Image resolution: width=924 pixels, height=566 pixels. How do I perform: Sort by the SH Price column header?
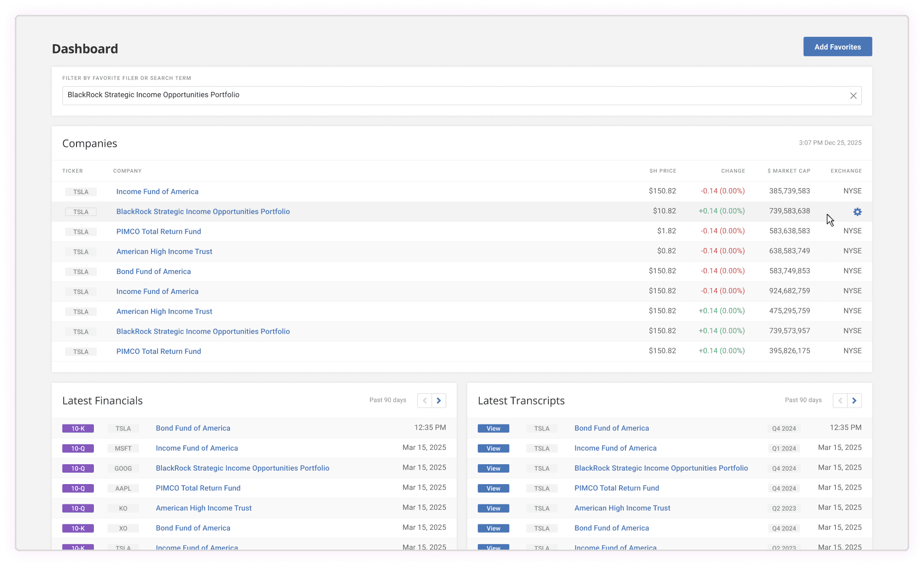point(663,171)
